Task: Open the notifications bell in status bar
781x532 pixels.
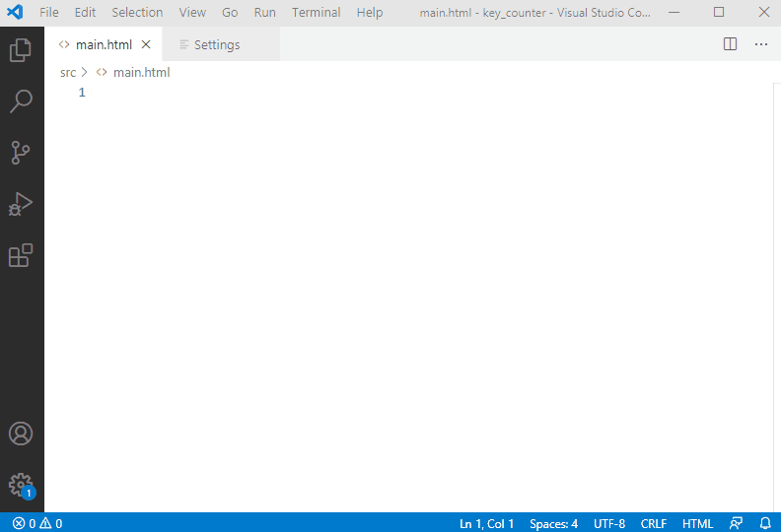Action: [x=765, y=523]
